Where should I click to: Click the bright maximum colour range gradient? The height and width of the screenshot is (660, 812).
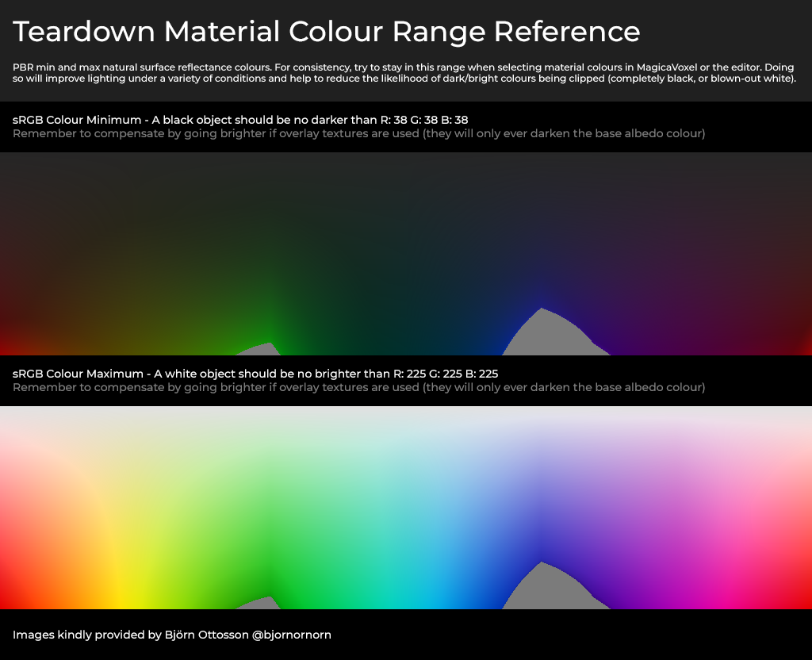[406, 508]
